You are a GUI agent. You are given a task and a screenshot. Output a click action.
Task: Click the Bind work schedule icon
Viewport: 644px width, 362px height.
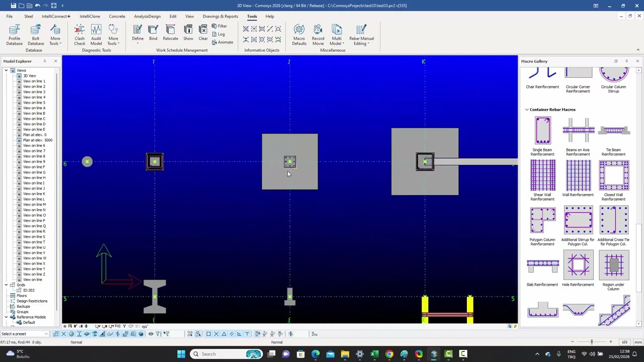point(153,33)
